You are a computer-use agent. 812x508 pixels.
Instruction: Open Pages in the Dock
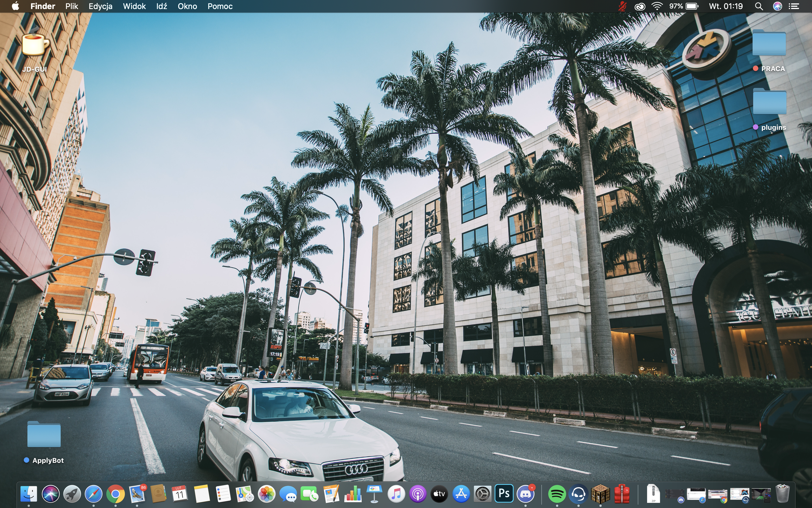[332, 494]
